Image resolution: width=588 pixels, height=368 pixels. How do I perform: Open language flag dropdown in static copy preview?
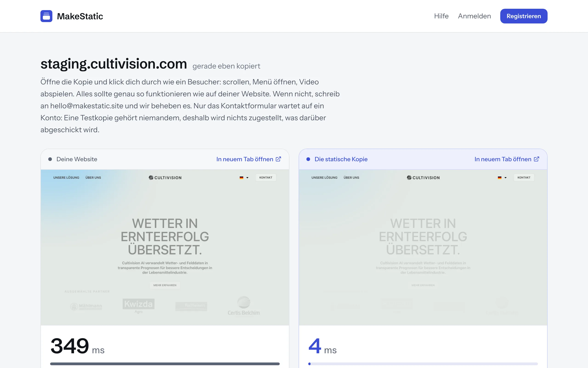[502, 178]
